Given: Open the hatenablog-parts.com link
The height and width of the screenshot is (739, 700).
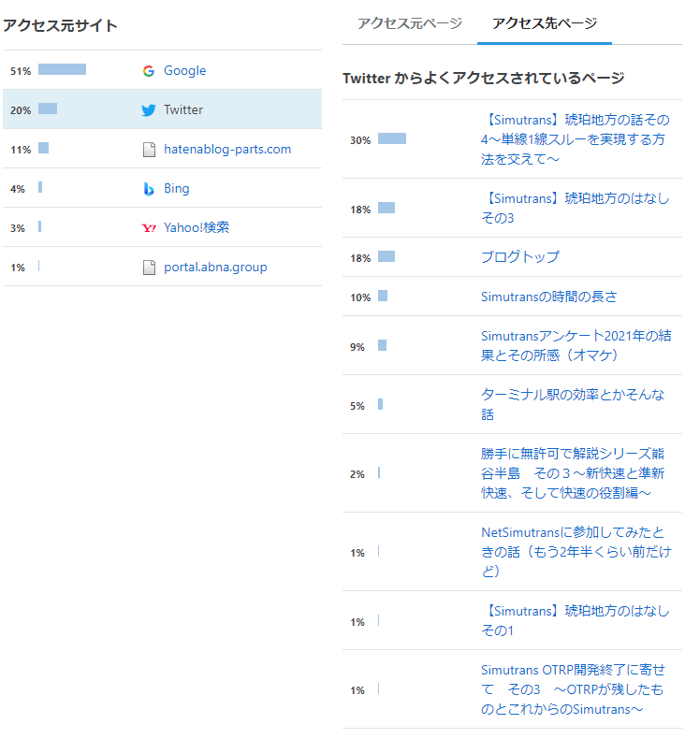Looking at the screenshot, I should coord(227,149).
